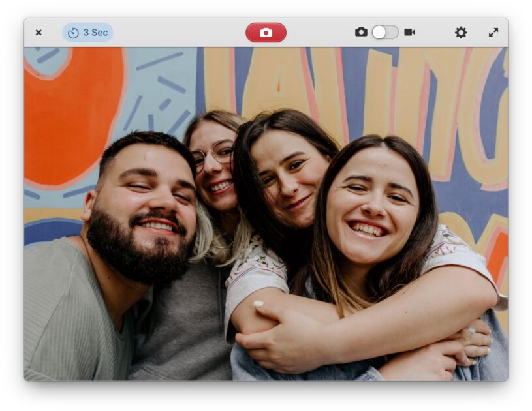
Task: Select photo mode via the camera icon
Action: (361, 32)
